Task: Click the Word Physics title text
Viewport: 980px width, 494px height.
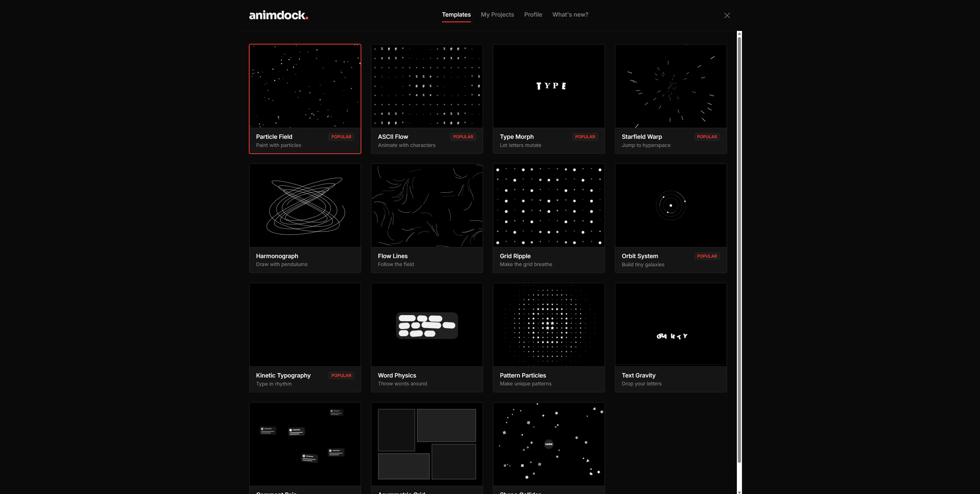Action: [397, 375]
